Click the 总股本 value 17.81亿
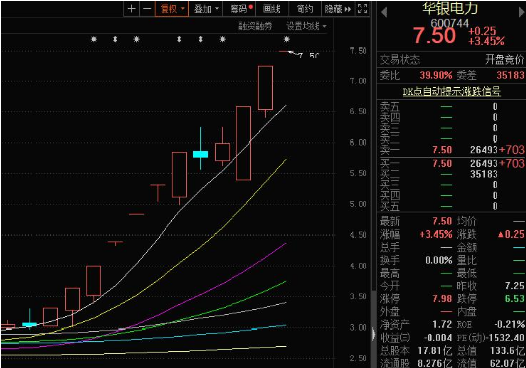This screenshot has width=526, height=368. (x=435, y=351)
